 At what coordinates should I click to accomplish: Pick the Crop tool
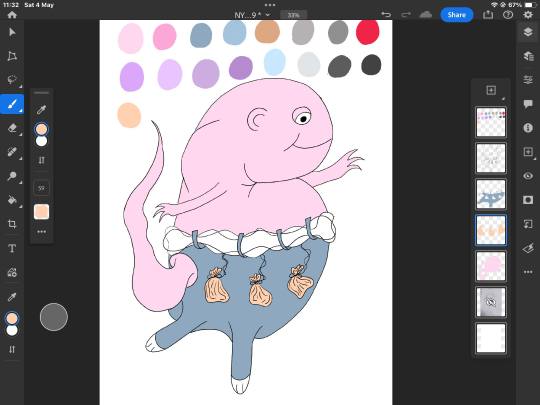[x=12, y=224]
